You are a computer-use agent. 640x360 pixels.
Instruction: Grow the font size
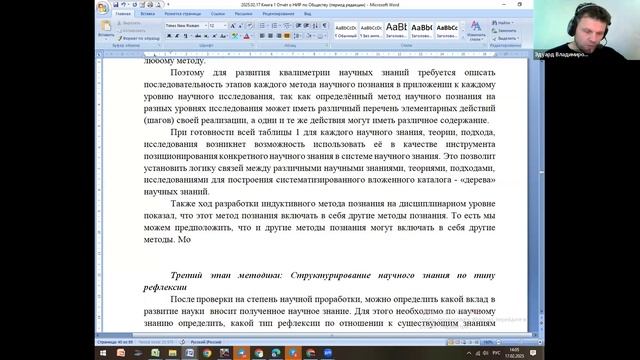click(x=233, y=26)
